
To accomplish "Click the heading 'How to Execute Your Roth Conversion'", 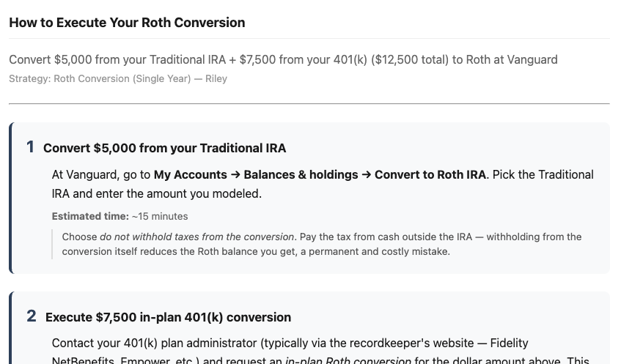I will (127, 23).
